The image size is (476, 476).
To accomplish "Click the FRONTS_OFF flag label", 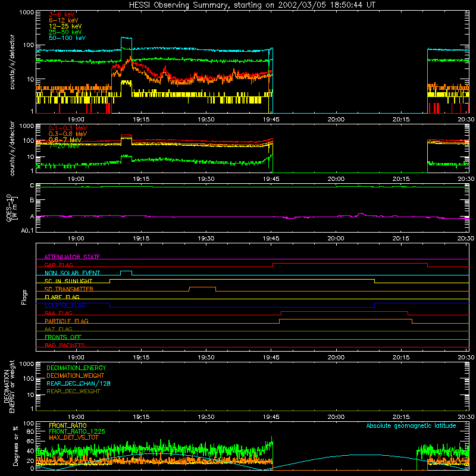I will pyautogui.click(x=63, y=337).
